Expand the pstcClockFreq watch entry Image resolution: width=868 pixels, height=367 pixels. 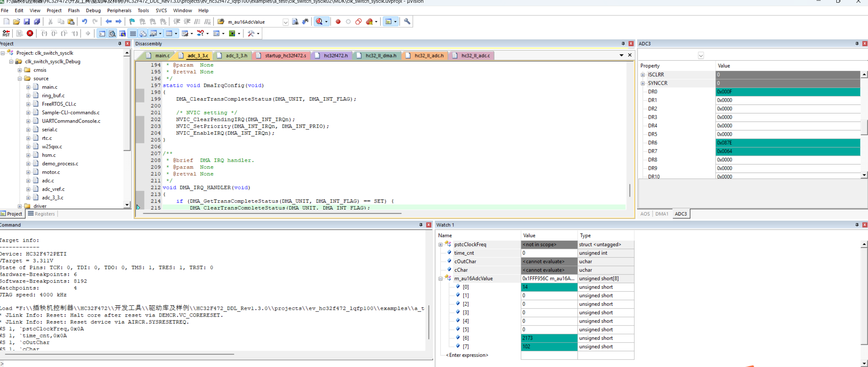[x=440, y=244]
